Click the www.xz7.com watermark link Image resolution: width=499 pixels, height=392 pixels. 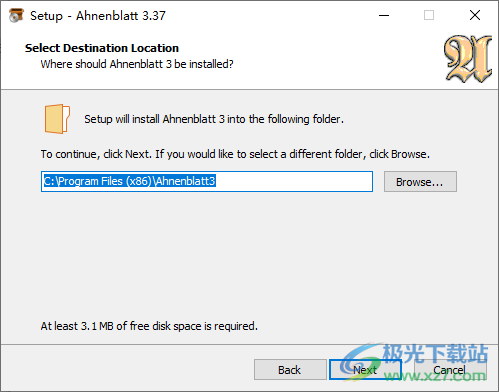click(435, 376)
